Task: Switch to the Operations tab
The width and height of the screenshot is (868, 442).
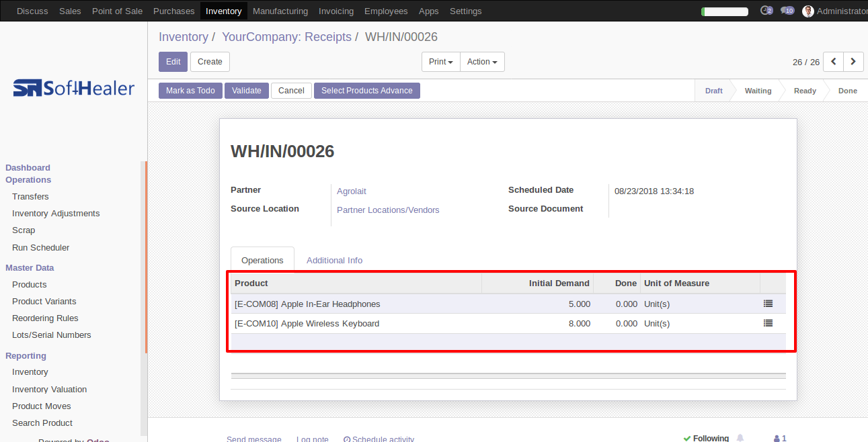Action: (262, 260)
